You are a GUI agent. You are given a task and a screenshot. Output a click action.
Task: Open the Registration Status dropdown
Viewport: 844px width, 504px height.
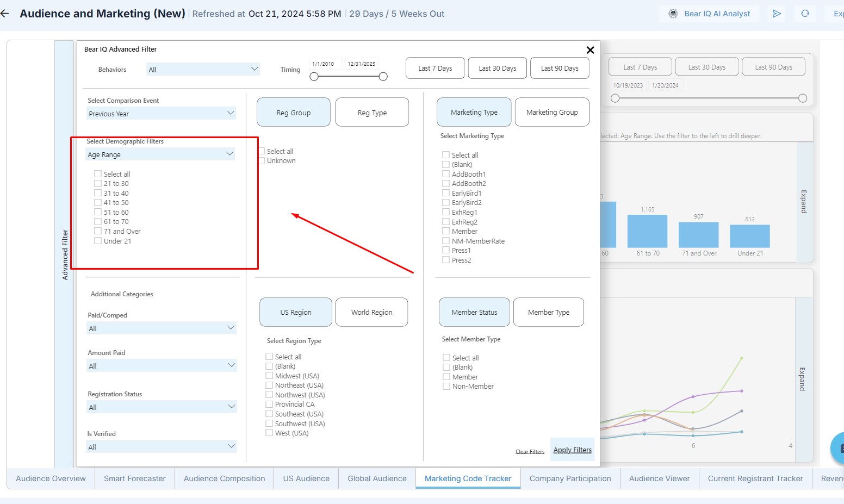162,407
